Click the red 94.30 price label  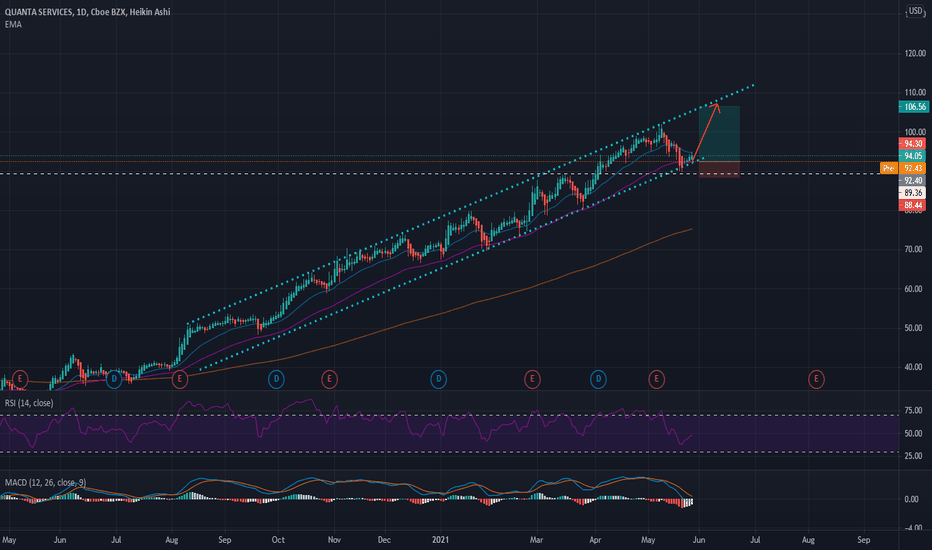tap(913, 144)
